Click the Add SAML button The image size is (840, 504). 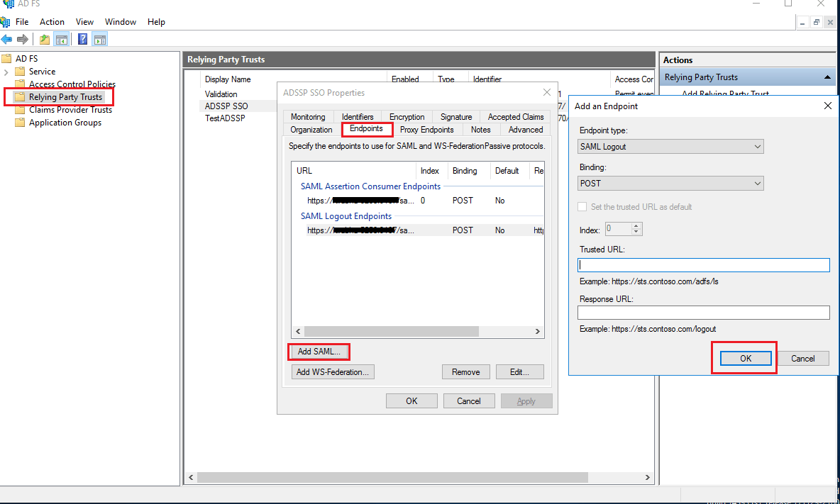[x=318, y=352]
